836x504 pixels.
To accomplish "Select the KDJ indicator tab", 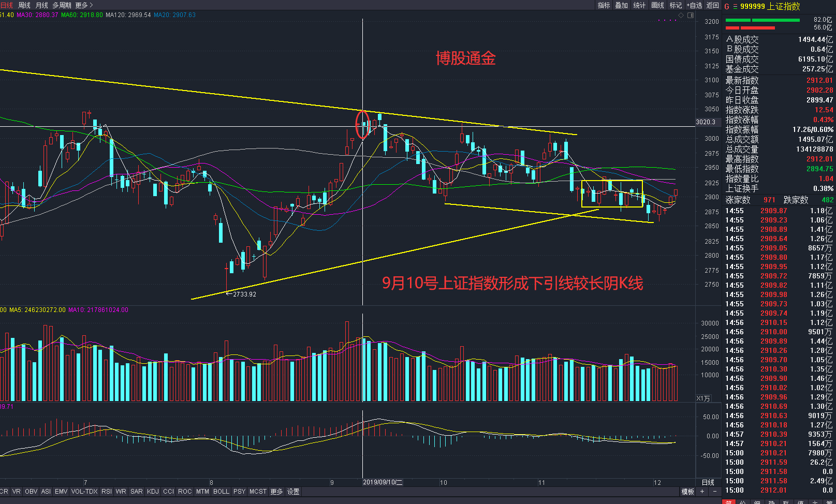I will tap(153, 492).
